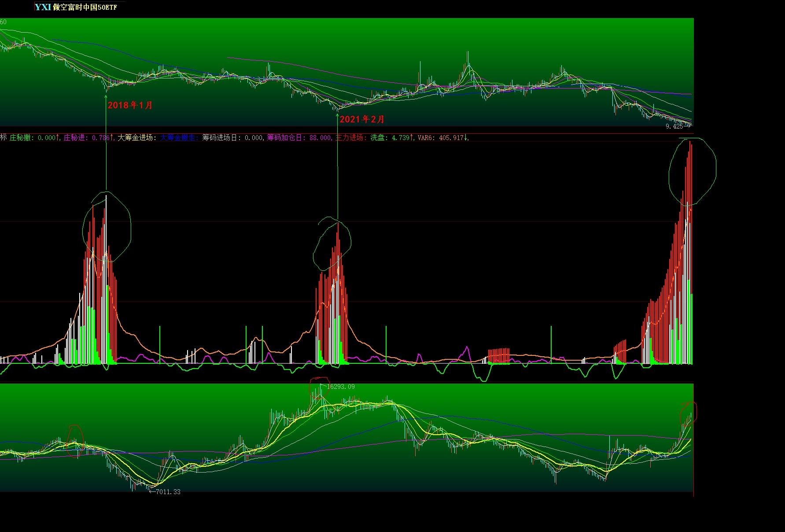Click the 大筹金进场 indicator label
Viewport: 785px width, 532px height.
point(137,138)
